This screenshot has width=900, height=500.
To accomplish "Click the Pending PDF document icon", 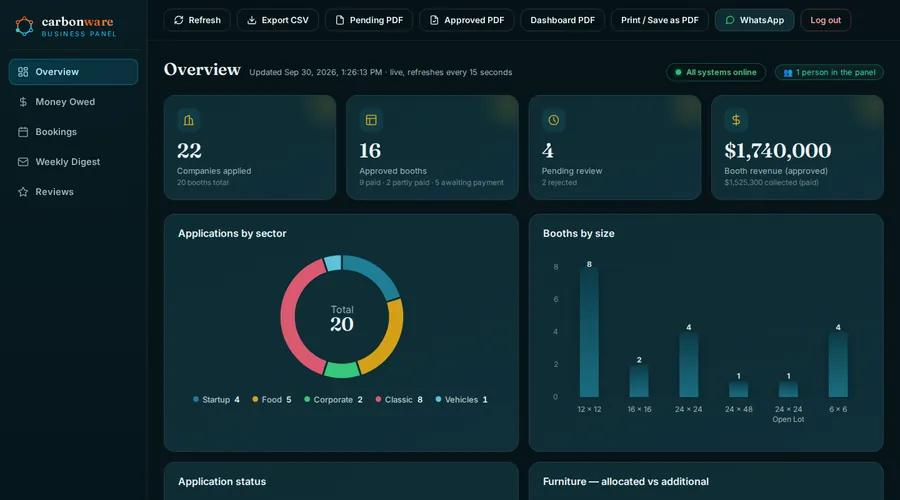I will [x=340, y=20].
